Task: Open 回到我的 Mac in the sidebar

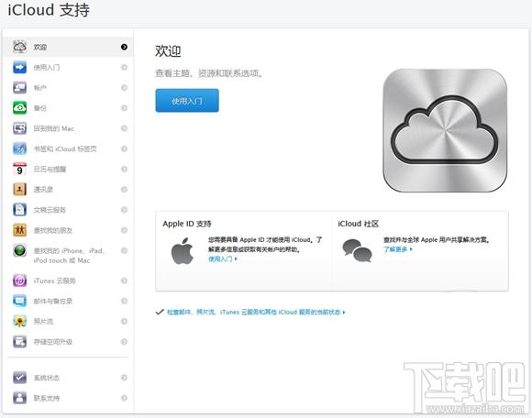Action: coord(53,128)
